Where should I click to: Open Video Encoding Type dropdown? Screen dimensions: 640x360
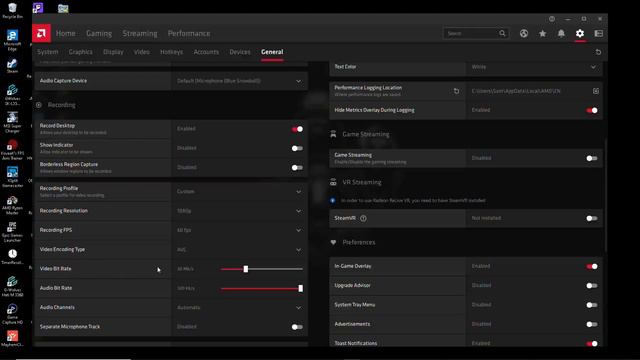click(x=239, y=249)
